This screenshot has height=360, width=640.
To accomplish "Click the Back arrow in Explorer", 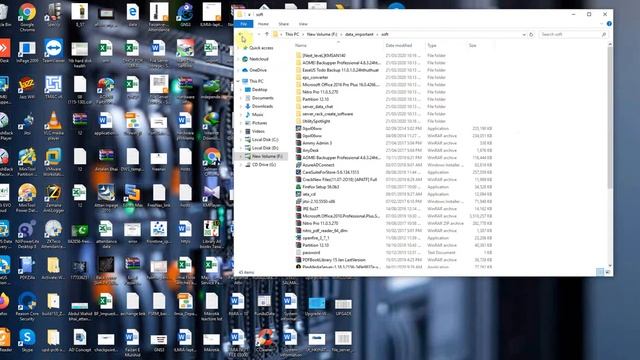I will [x=241, y=34].
